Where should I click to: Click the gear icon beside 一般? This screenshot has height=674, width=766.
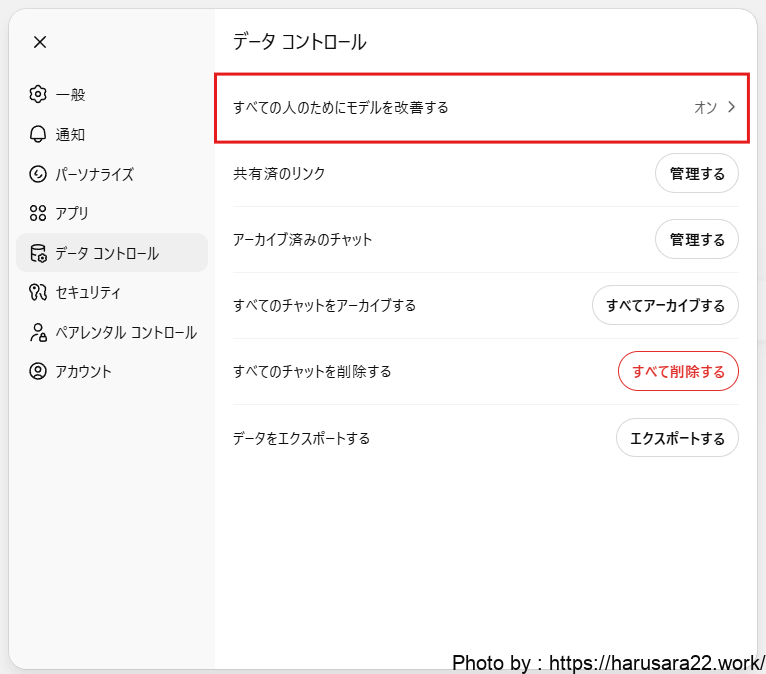(38, 95)
